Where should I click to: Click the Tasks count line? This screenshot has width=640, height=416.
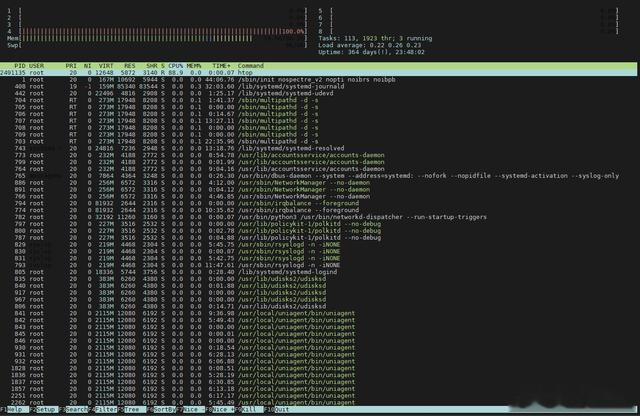click(x=375, y=38)
